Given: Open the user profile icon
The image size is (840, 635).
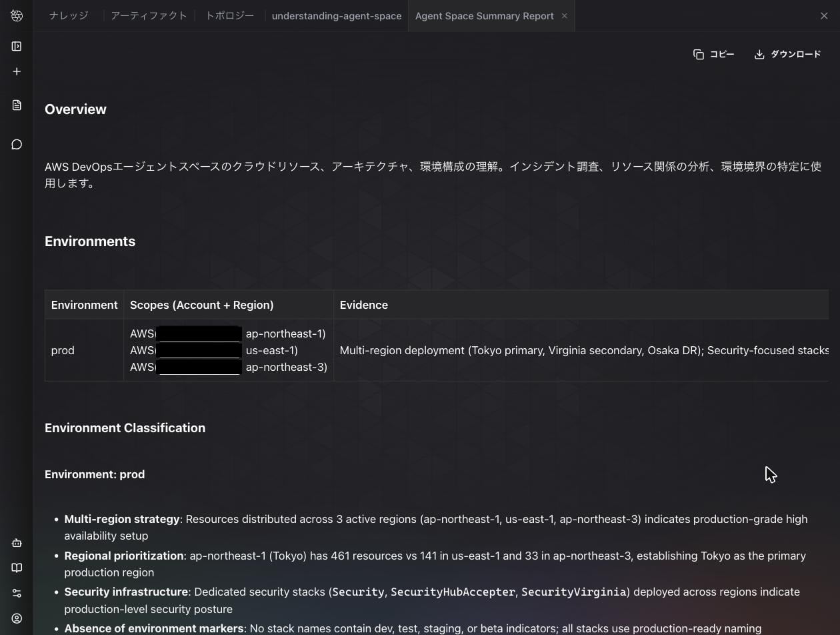Looking at the screenshot, I should [17, 618].
